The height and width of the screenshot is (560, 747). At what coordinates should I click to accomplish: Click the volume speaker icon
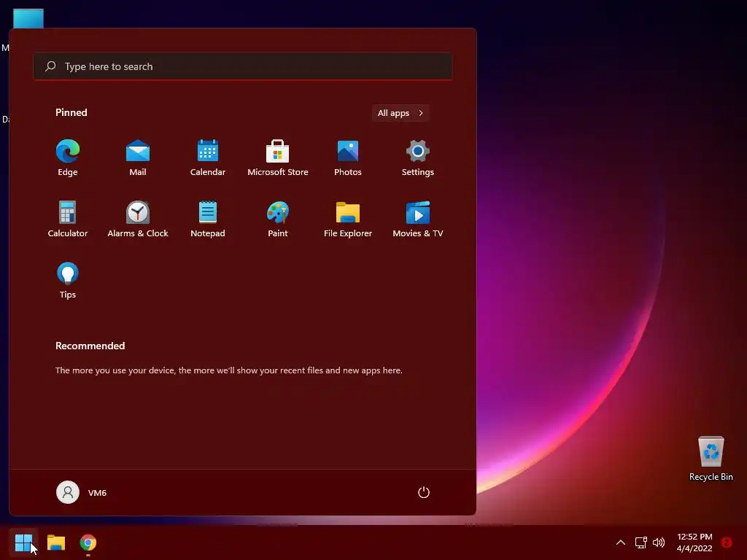tap(659, 542)
